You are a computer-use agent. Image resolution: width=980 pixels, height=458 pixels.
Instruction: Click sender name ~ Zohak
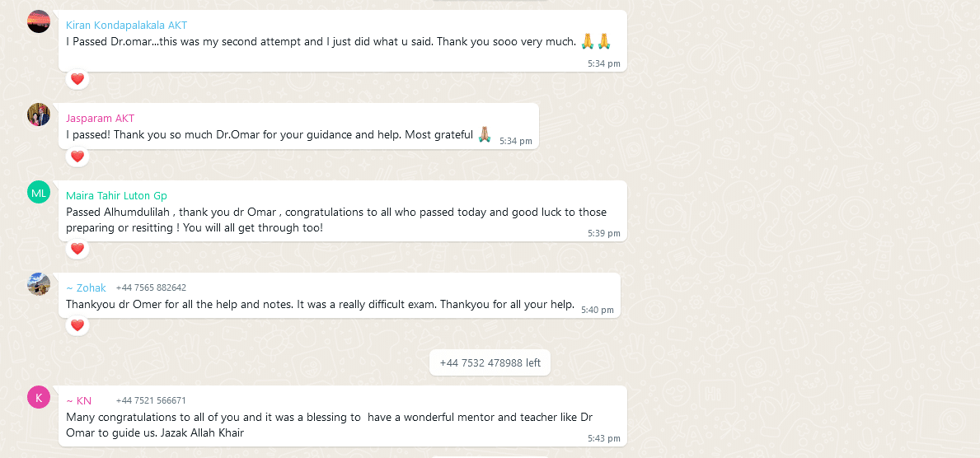pyautogui.click(x=87, y=288)
